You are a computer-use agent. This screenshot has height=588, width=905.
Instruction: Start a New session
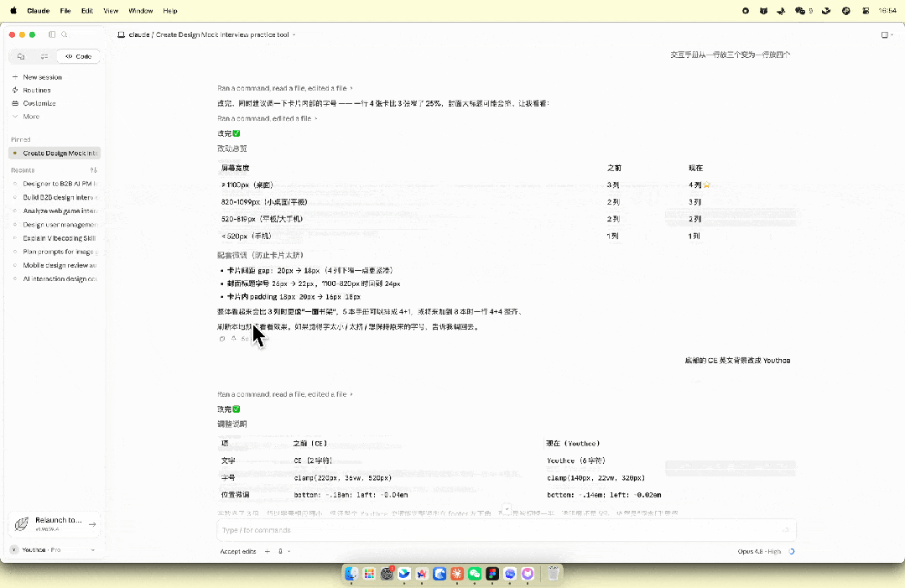[x=42, y=77]
